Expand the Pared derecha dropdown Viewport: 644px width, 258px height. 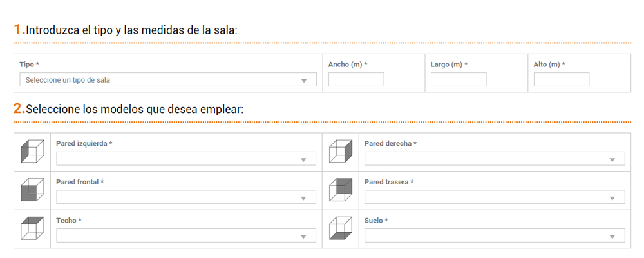[x=494, y=159]
